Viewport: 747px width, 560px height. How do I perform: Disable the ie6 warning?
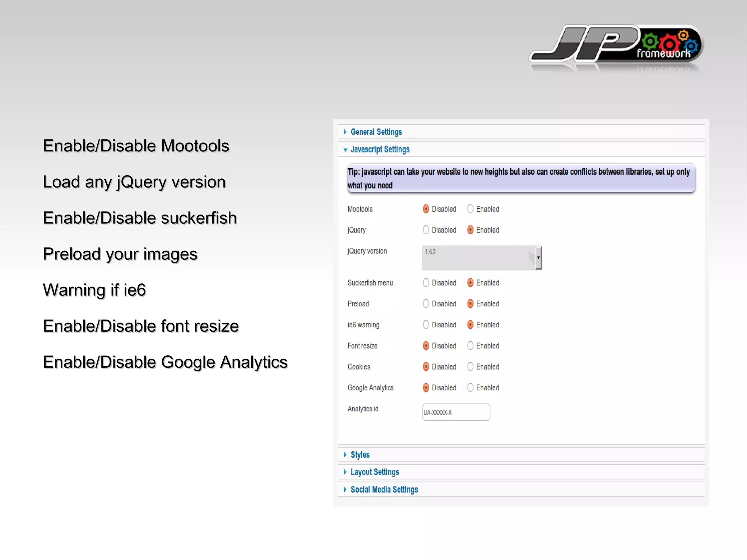[426, 325]
